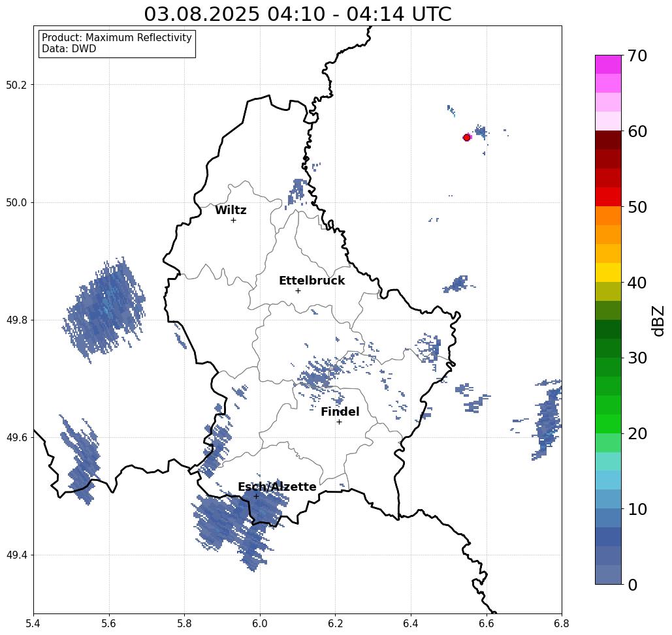Click the blue echo at the right map edge
The width and height of the screenshot is (672, 635).
pos(547,420)
